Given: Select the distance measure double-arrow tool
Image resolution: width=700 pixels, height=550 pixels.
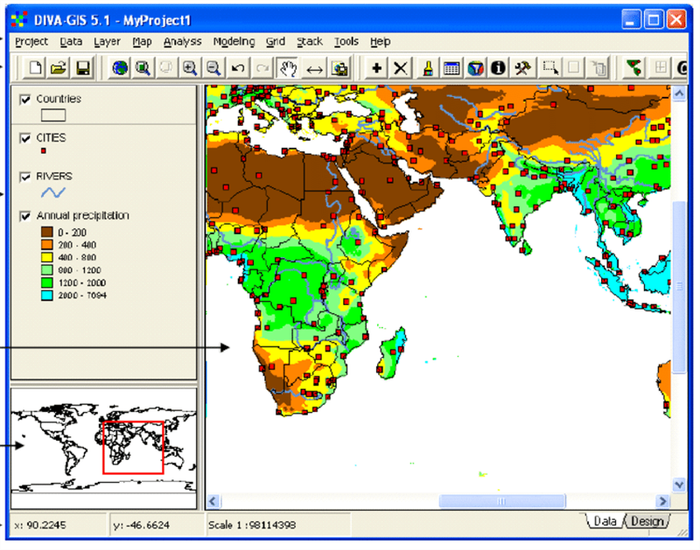Looking at the screenshot, I should coord(315,69).
